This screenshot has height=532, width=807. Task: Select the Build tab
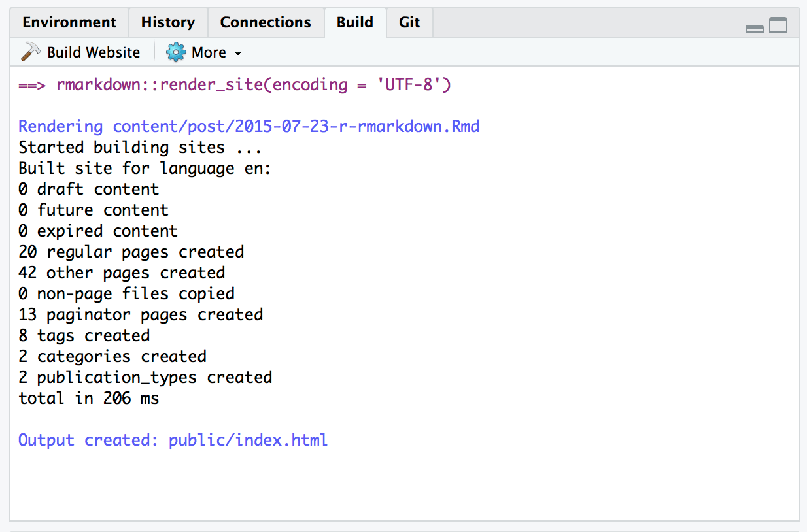coord(355,22)
